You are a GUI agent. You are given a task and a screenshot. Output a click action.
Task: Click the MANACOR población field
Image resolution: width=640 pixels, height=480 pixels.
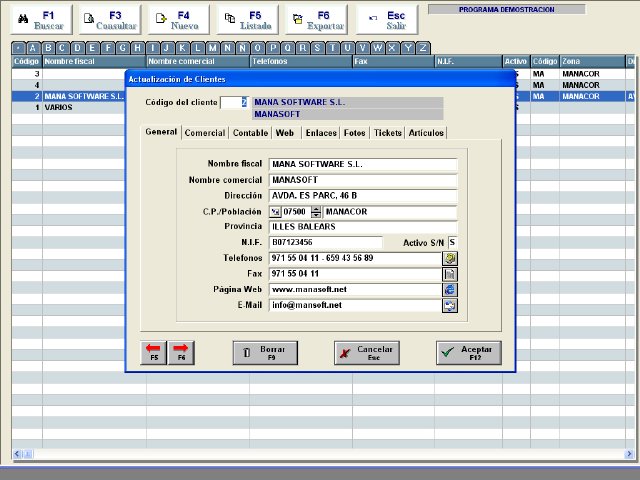(390, 212)
